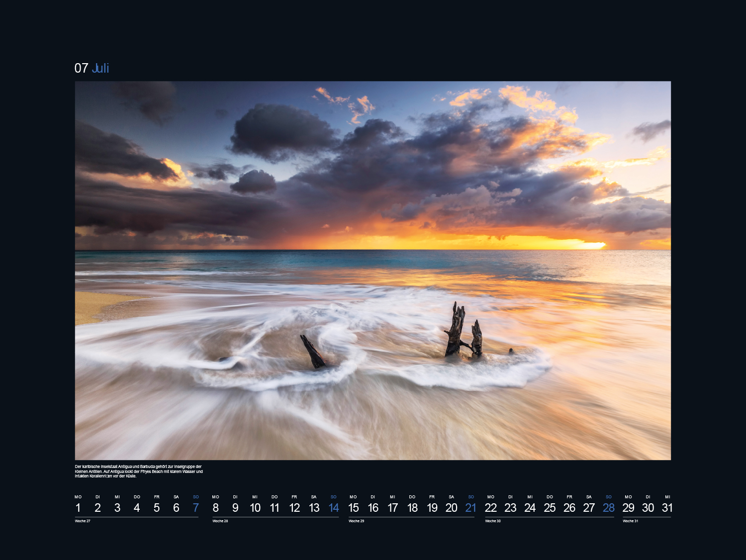Click the Woche 31 label
This screenshot has width=746, height=560.
pyautogui.click(x=630, y=521)
